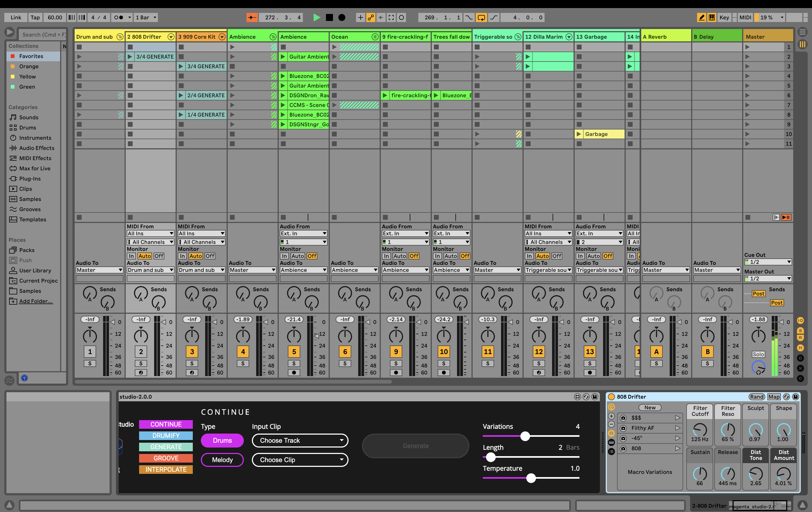The height and width of the screenshot is (512, 812).
Task: Open the Choose Clip dropdown
Action: pos(300,460)
